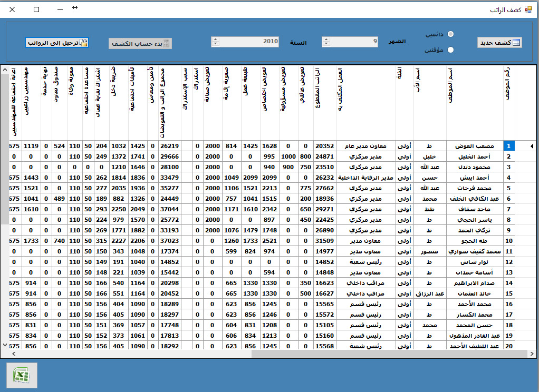
Task: Select the دائمين radio button
Action: [x=450, y=34]
